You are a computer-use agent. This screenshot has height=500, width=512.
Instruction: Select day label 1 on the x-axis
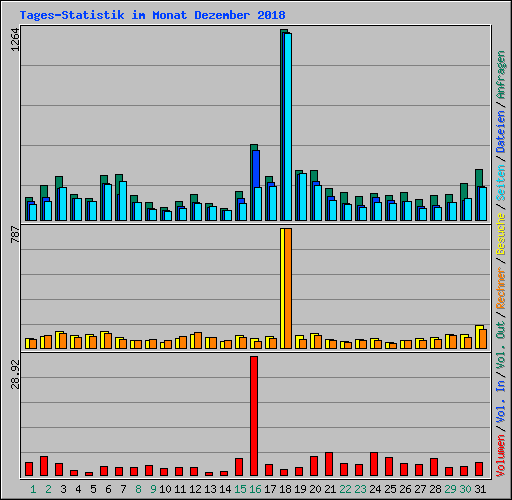click(x=33, y=489)
